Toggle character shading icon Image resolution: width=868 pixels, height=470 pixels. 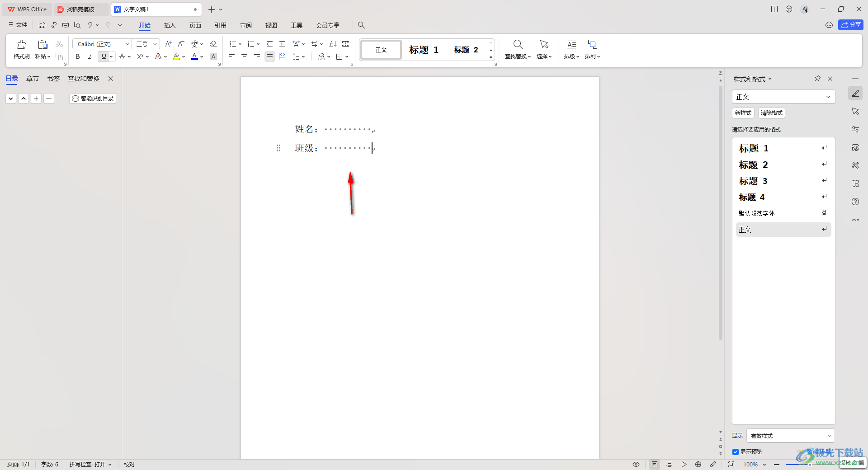tap(213, 56)
